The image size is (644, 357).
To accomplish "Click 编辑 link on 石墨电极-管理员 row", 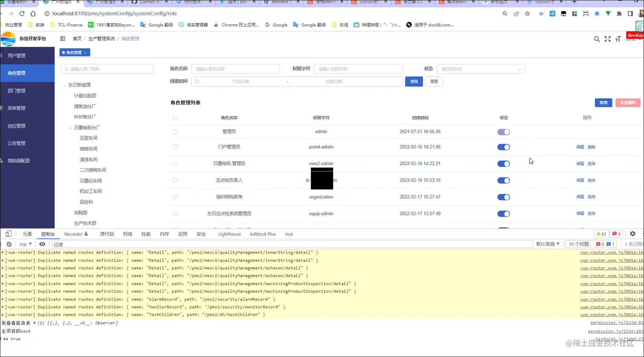I will [x=579, y=163].
